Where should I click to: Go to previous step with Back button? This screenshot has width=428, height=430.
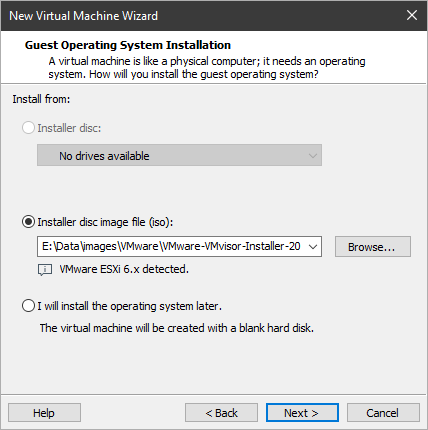(x=221, y=413)
